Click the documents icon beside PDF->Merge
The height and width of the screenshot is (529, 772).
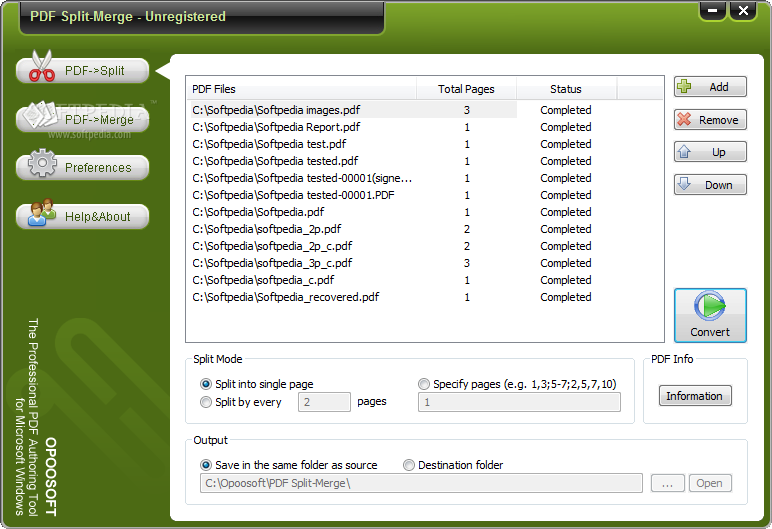click(42, 114)
